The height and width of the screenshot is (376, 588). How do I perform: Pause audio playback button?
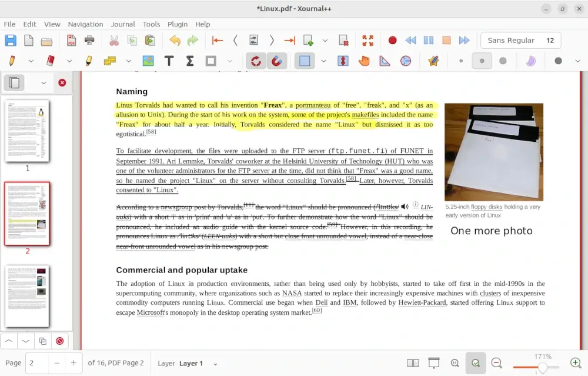[x=429, y=40]
